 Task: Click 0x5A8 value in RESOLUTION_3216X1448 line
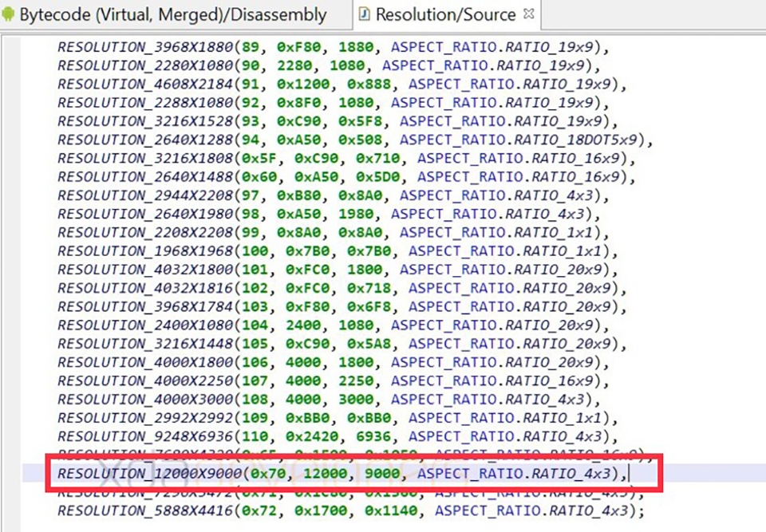point(369,345)
